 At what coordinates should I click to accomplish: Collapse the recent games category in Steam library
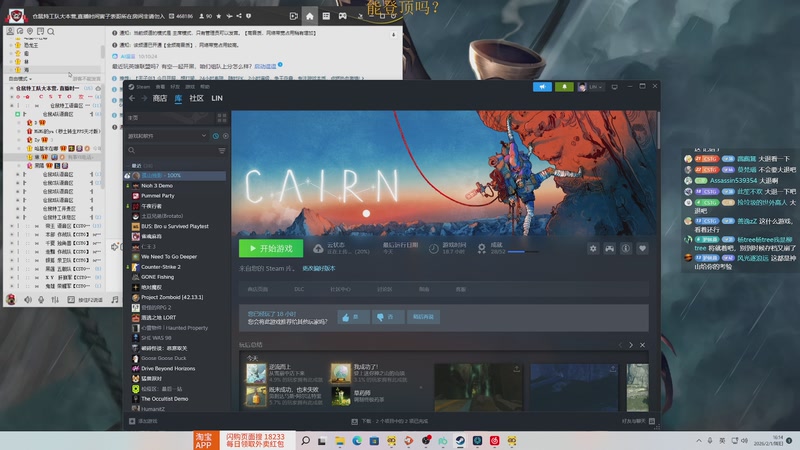pos(128,165)
